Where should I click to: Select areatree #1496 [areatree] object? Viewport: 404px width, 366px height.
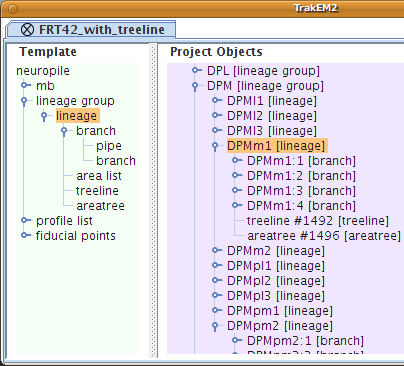(x=324, y=236)
